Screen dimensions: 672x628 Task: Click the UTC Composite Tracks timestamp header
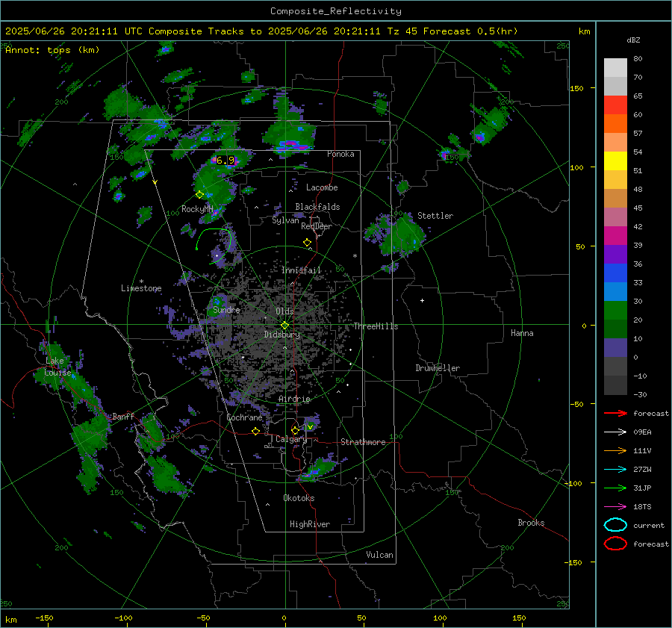click(261, 31)
